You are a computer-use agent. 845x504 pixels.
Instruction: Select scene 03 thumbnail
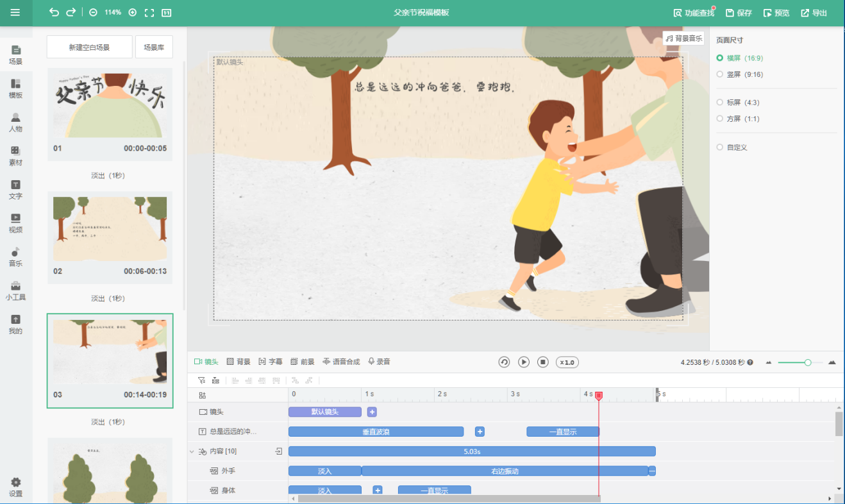[110, 361]
